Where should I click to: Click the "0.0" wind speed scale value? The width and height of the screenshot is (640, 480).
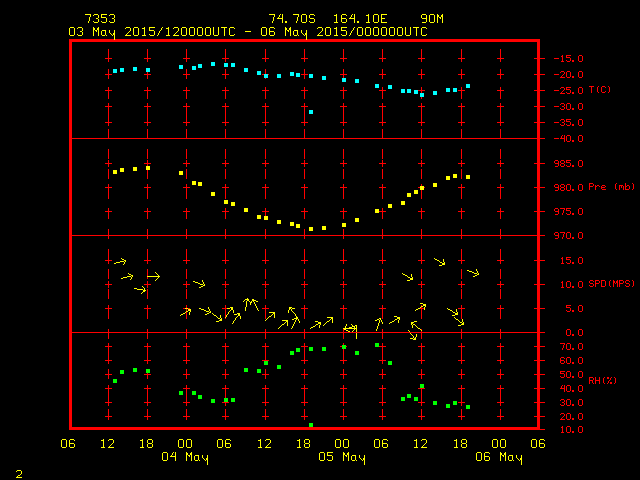point(575,333)
